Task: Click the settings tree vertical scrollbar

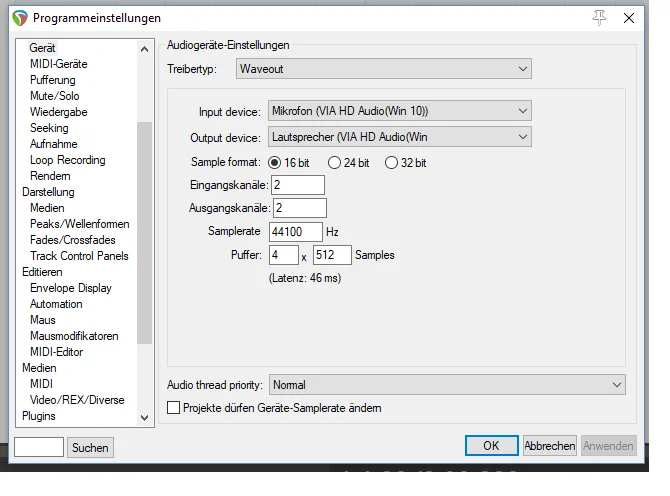Action: click(x=144, y=230)
